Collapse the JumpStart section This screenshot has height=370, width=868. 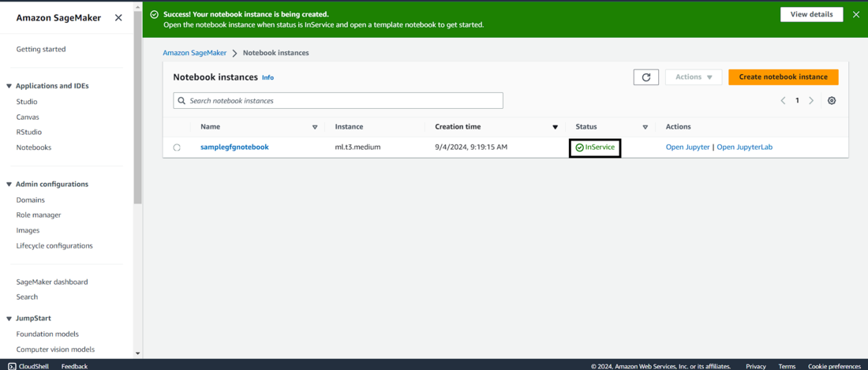click(x=9, y=319)
